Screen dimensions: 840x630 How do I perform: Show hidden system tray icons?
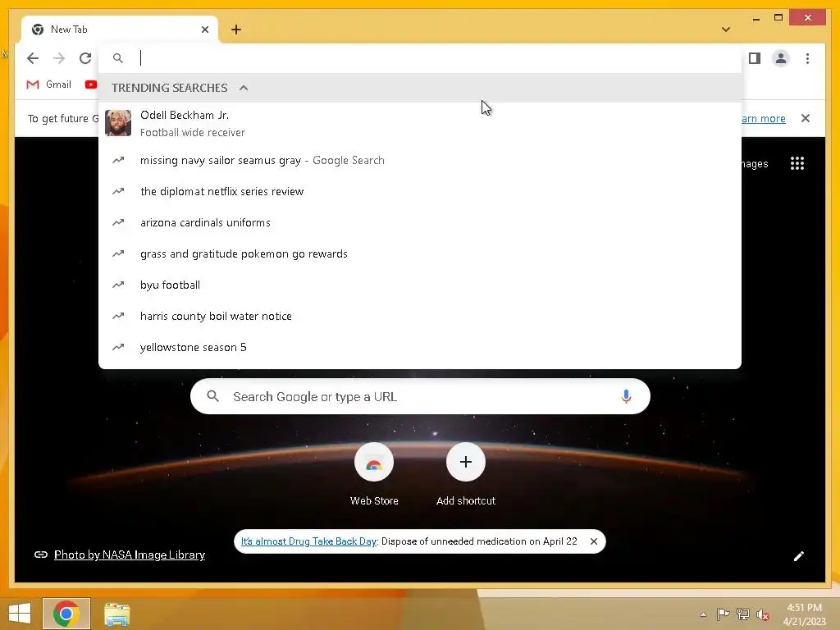coord(703,614)
